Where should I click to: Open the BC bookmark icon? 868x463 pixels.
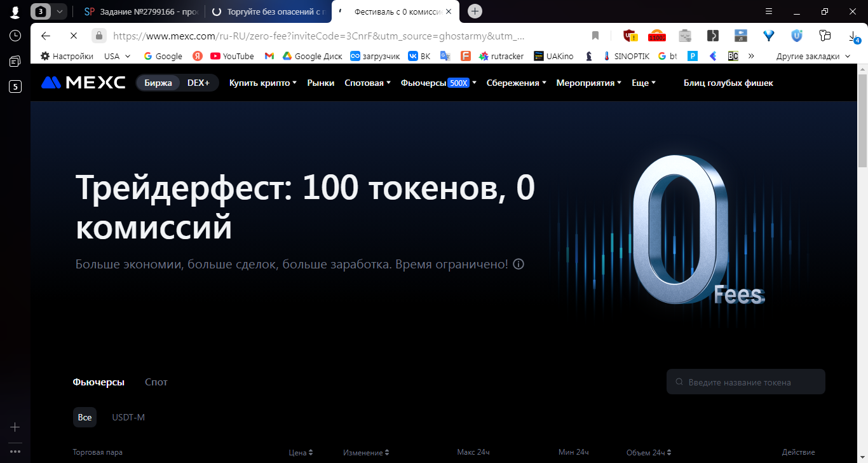tap(733, 56)
